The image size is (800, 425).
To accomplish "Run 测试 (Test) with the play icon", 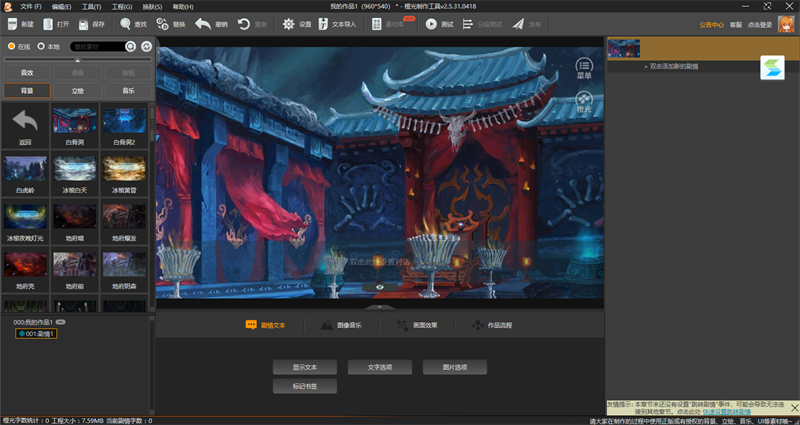I will click(x=431, y=23).
